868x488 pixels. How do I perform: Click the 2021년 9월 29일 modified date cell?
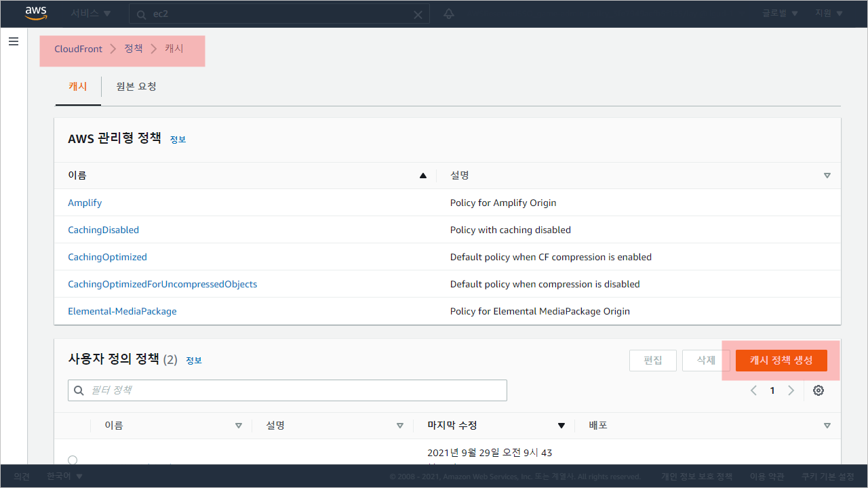(490, 453)
